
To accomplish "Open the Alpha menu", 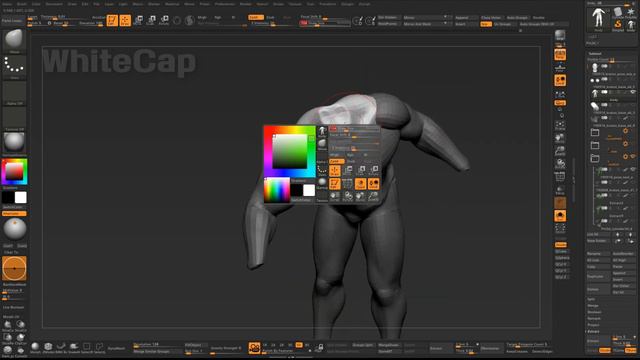I will 7,4.
